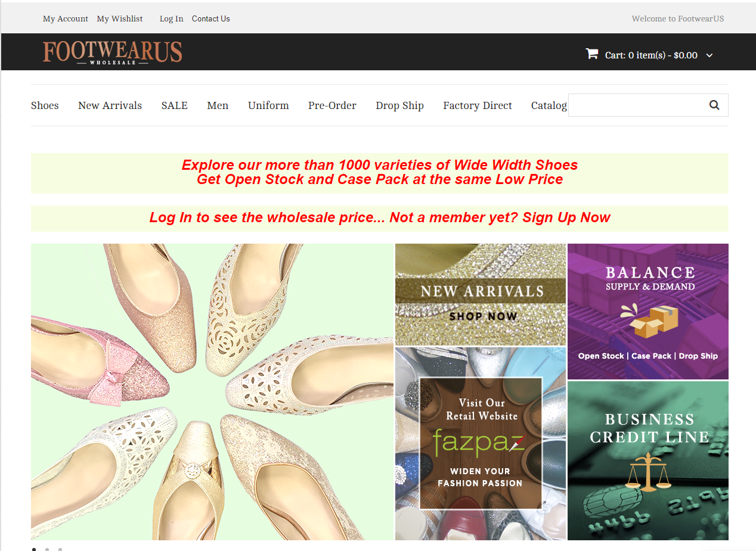Open the Factory Direct menu item
Screen dimensions: 756x551
[x=478, y=105]
